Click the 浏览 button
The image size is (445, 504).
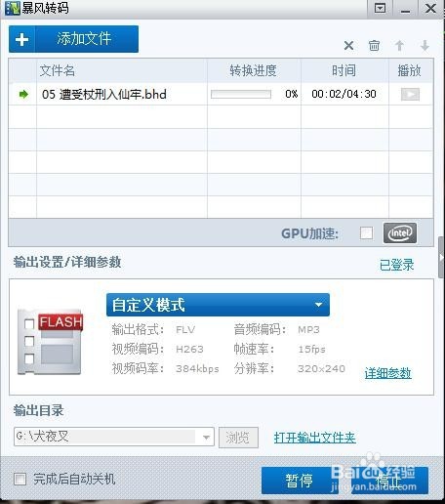(x=238, y=438)
